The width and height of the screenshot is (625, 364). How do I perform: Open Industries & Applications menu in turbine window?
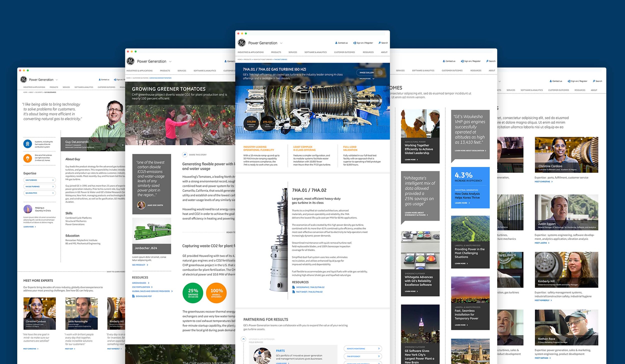[x=250, y=52]
